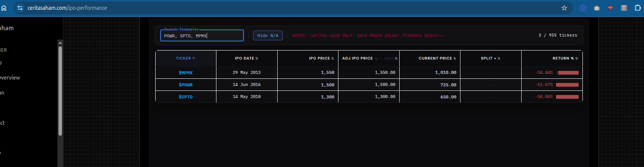
Task: Sort by the IPO Date column
Action: (x=246, y=58)
